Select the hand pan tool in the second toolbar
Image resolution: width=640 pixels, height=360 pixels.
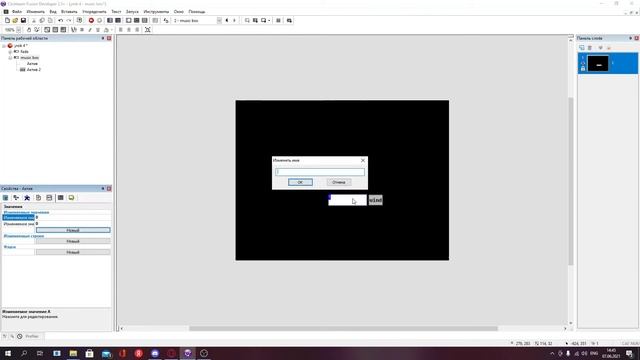tap(29, 30)
